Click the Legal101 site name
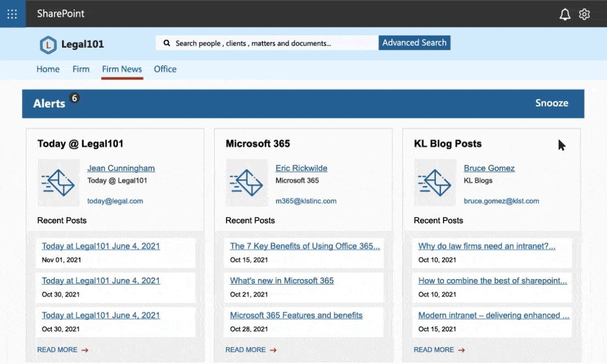The width and height of the screenshot is (607, 364). pyautogui.click(x=82, y=44)
